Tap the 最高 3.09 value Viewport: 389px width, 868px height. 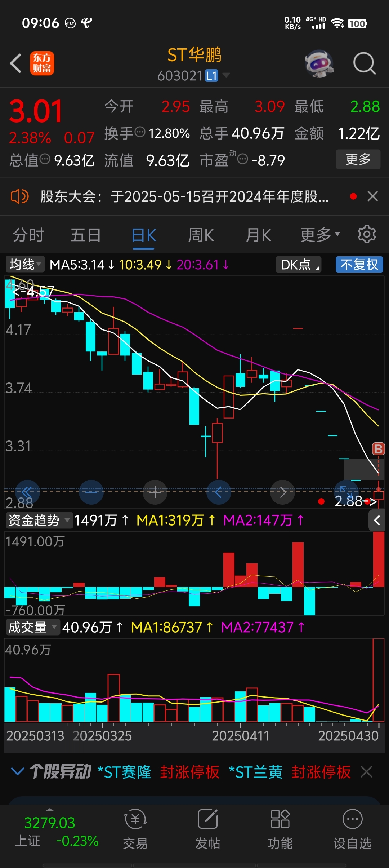pos(269,107)
